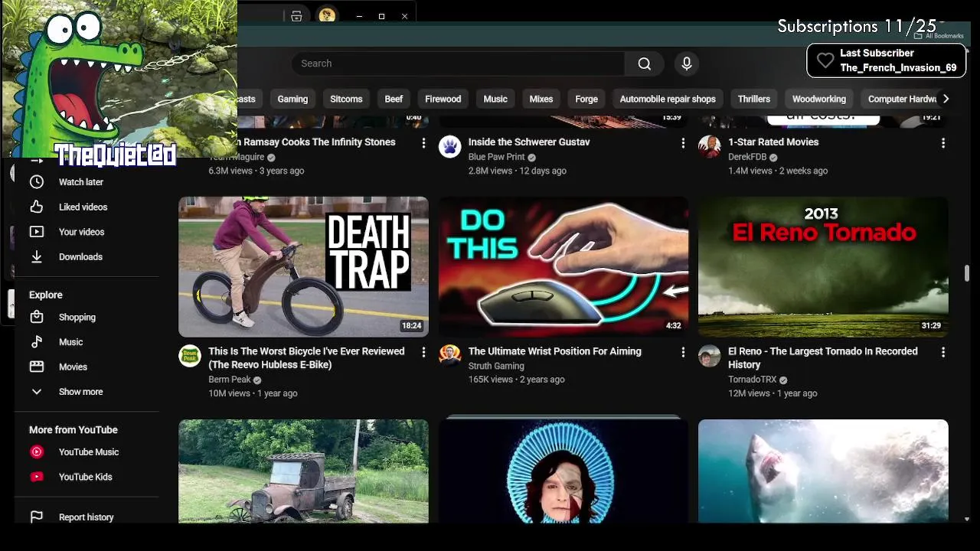This screenshot has height=551, width=980.
Task: Open Ultimate Wrist Position For Aiming title
Action: (555, 351)
